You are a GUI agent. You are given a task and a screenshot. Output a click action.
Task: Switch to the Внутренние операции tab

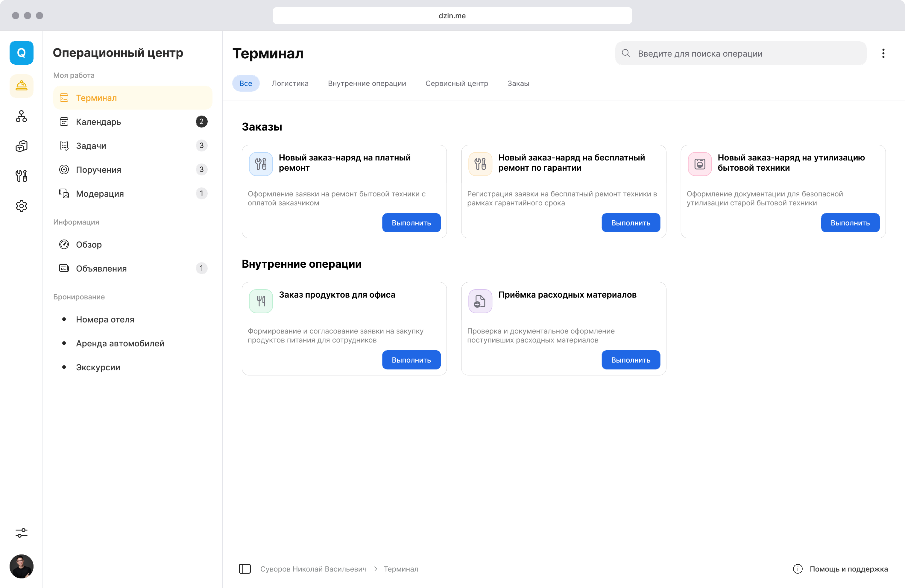click(367, 83)
